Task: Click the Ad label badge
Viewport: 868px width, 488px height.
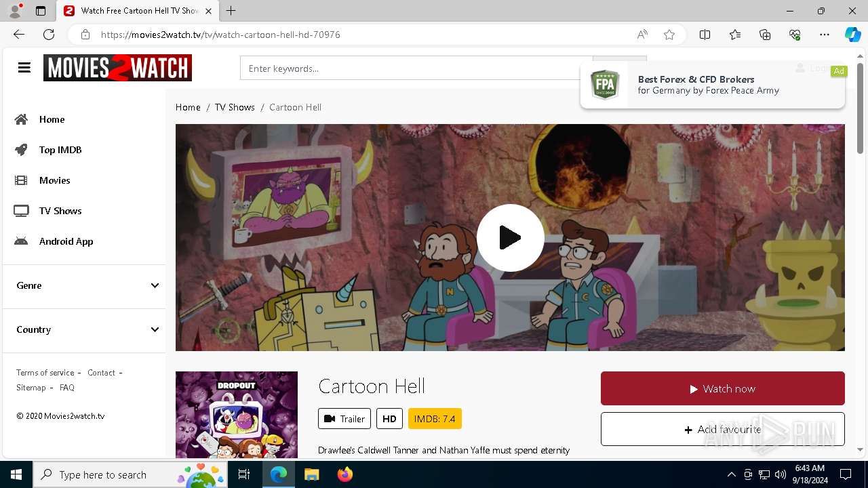Action: point(839,71)
